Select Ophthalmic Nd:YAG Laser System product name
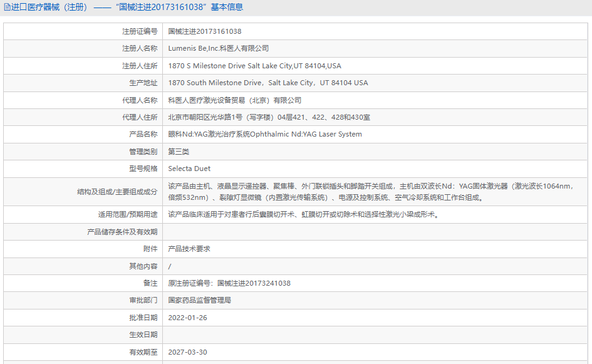The image size is (592, 364). [x=264, y=134]
